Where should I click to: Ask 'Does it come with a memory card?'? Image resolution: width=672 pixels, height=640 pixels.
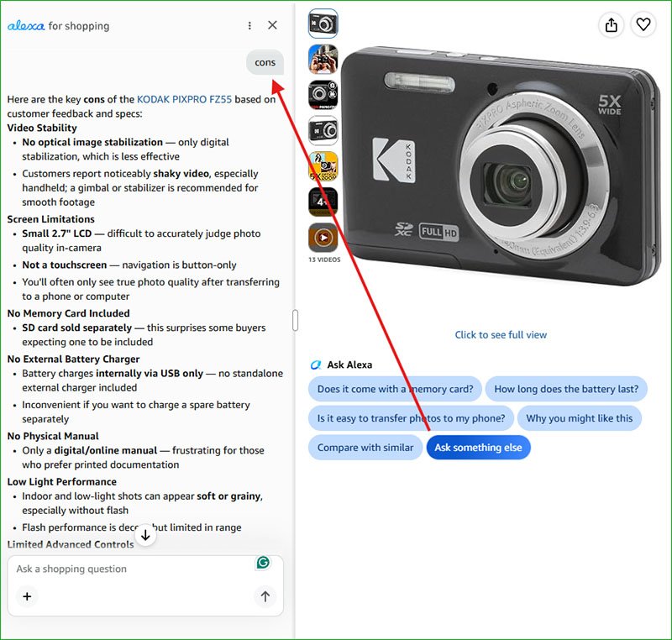(395, 389)
